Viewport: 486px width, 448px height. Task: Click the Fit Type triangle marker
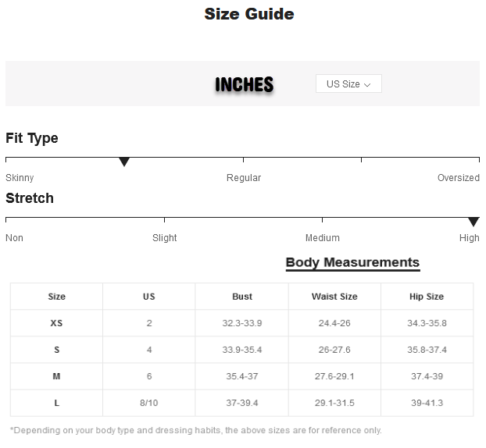click(124, 162)
